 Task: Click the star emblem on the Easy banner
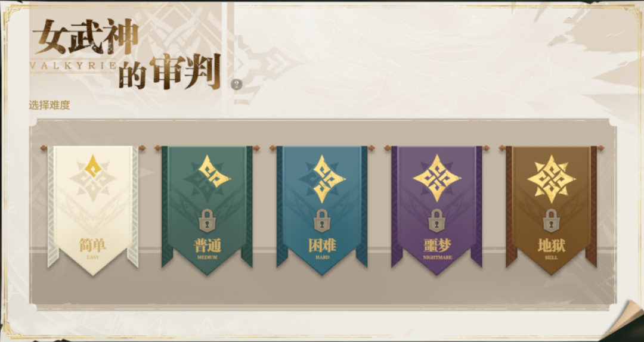click(93, 178)
